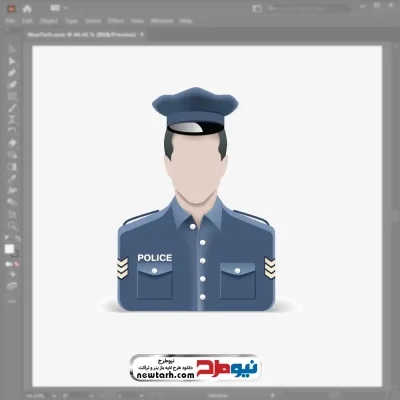The image size is (400, 400).
Task: Select the Paintbrush tool
Action: [x=12, y=108]
